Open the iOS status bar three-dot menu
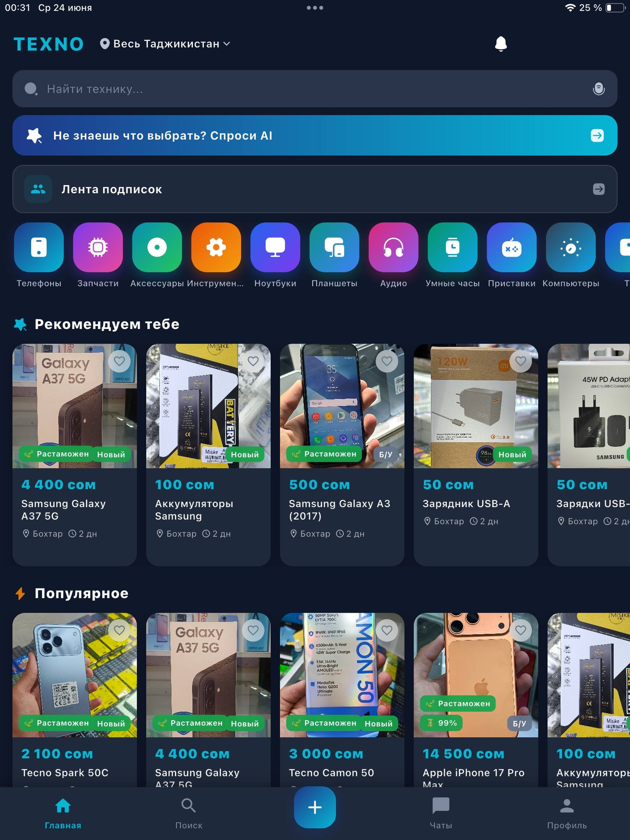This screenshot has height=840, width=630. (x=315, y=8)
